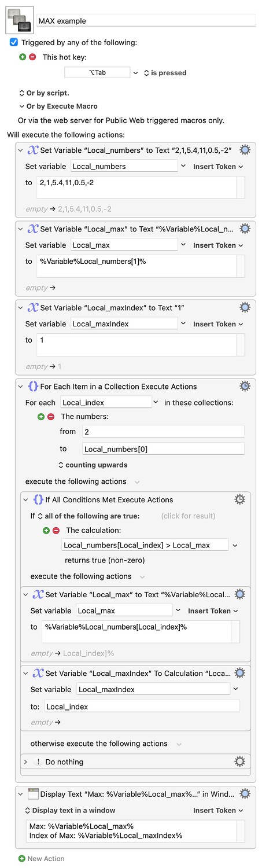Remove 'The numbers' collection with red minus
The height and width of the screenshot is (868, 262).
click(x=50, y=417)
